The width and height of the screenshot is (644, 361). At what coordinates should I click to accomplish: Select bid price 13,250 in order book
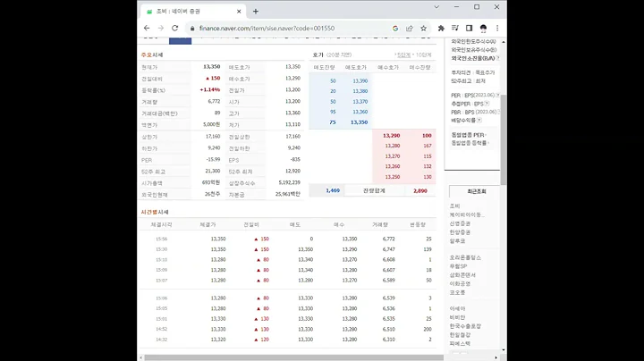pos(393,177)
